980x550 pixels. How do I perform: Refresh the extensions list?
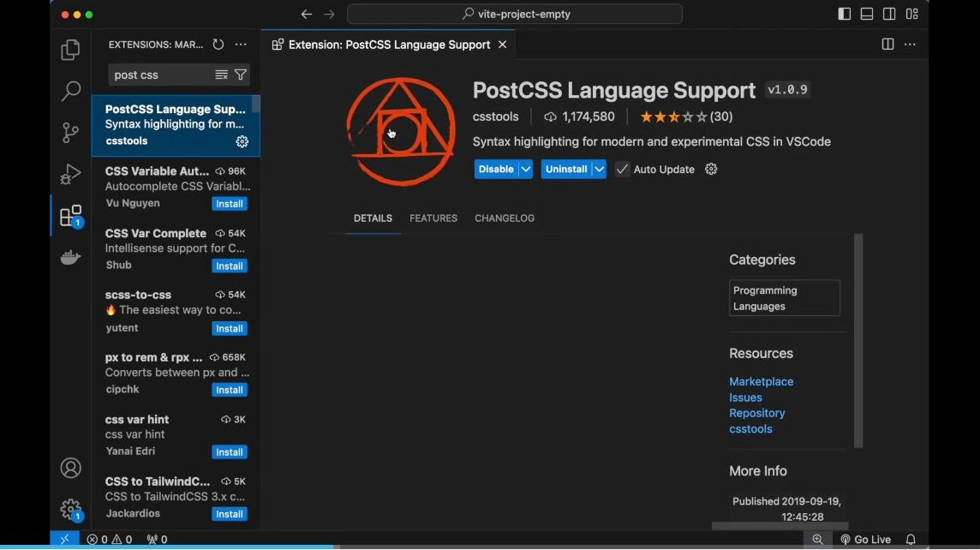pyautogui.click(x=218, y=45)
